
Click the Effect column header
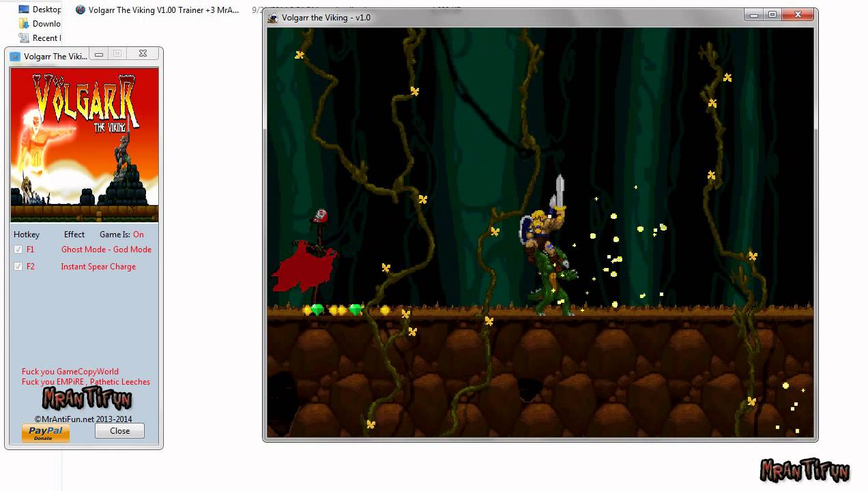[74, 235]
